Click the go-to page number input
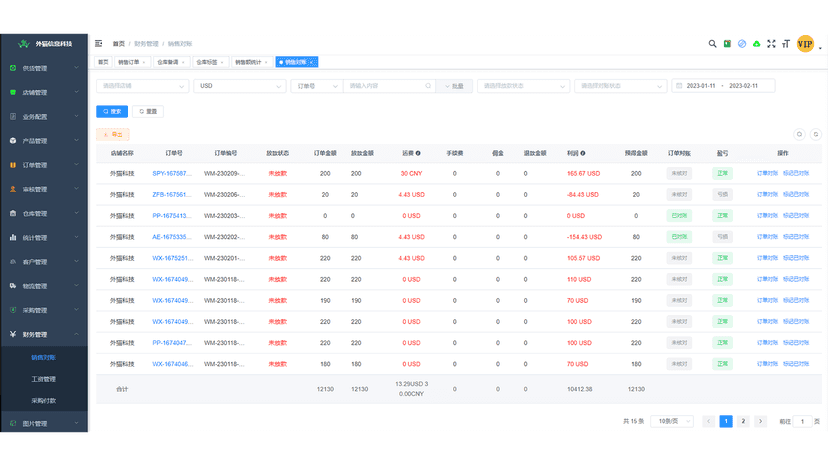 [803, 421]
